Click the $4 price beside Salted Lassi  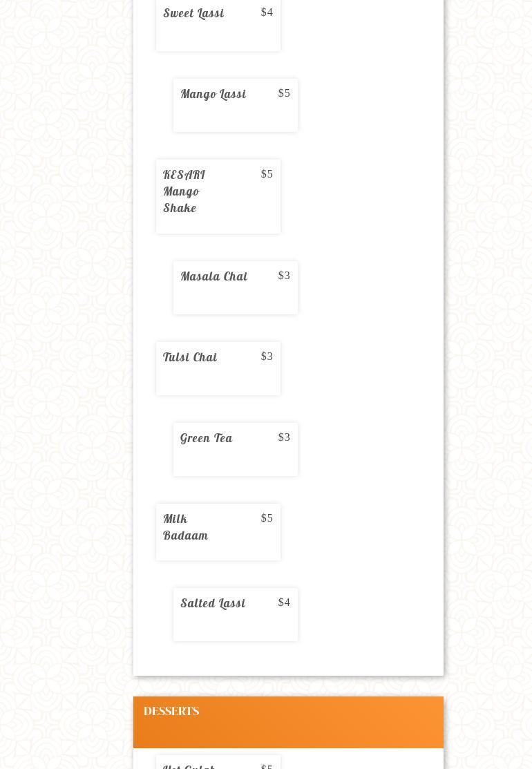click(x=284, y=602)
